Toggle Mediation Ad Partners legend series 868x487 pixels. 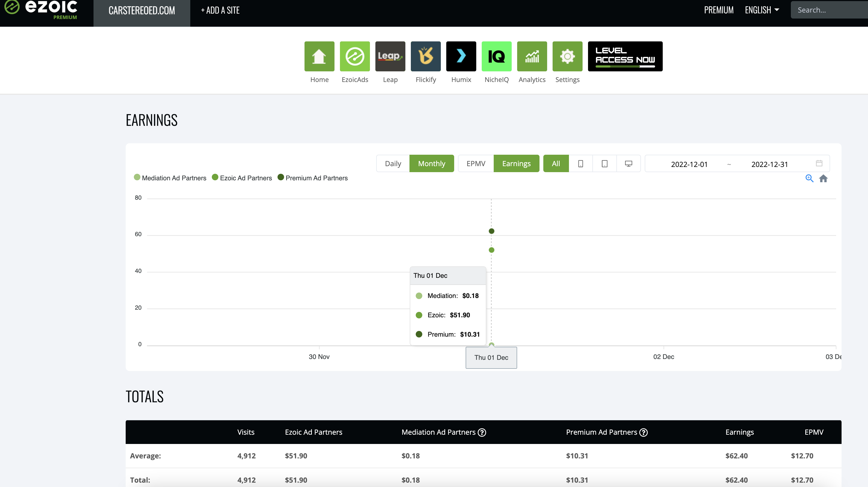coord(170,178)
